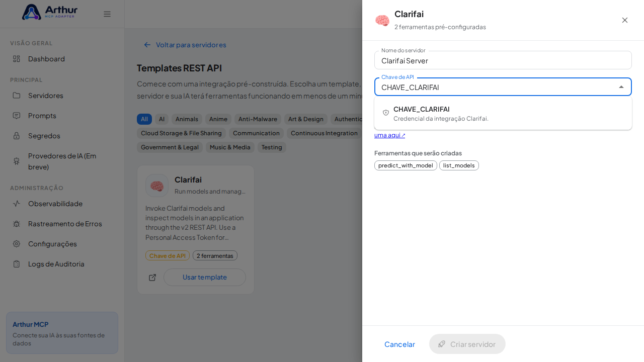Filter templates by the Communication chip
This screenshot has width=644, height=362.
256,133
